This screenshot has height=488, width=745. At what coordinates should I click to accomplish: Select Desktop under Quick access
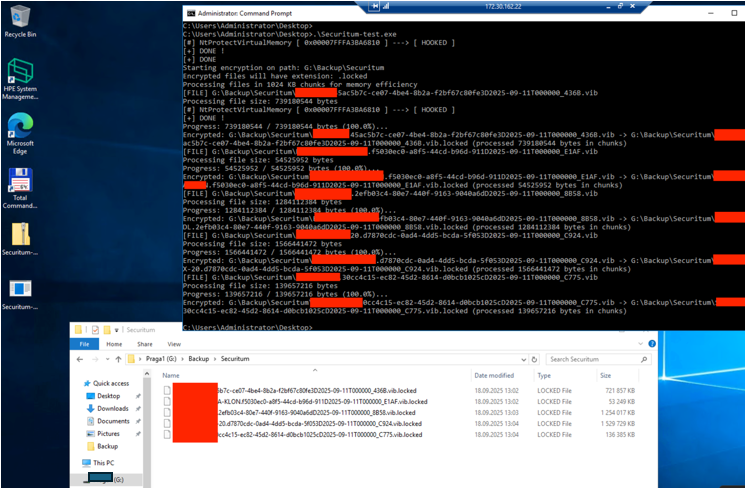109,396
